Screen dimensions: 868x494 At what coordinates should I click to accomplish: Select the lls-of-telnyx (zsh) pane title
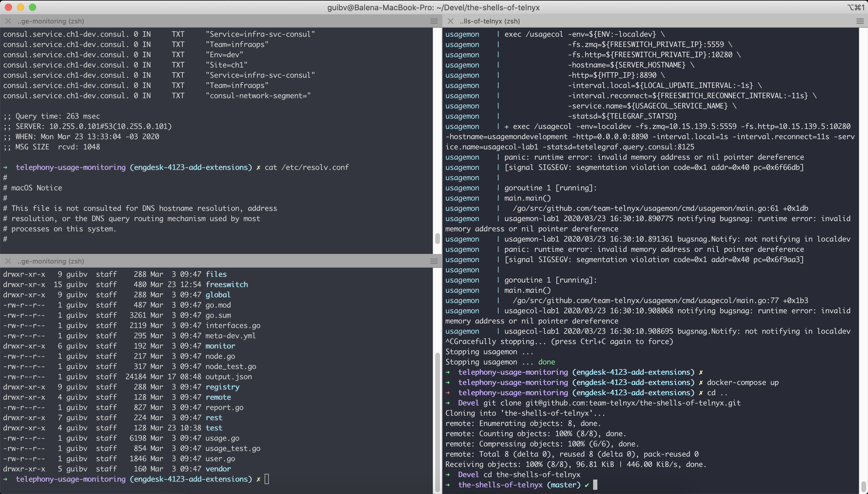[x=489, y=21]
